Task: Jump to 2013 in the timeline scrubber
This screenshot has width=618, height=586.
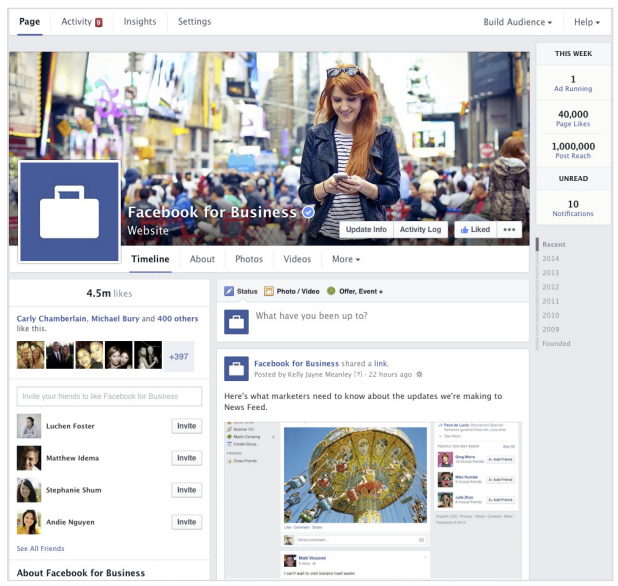Action: (551, 273)
